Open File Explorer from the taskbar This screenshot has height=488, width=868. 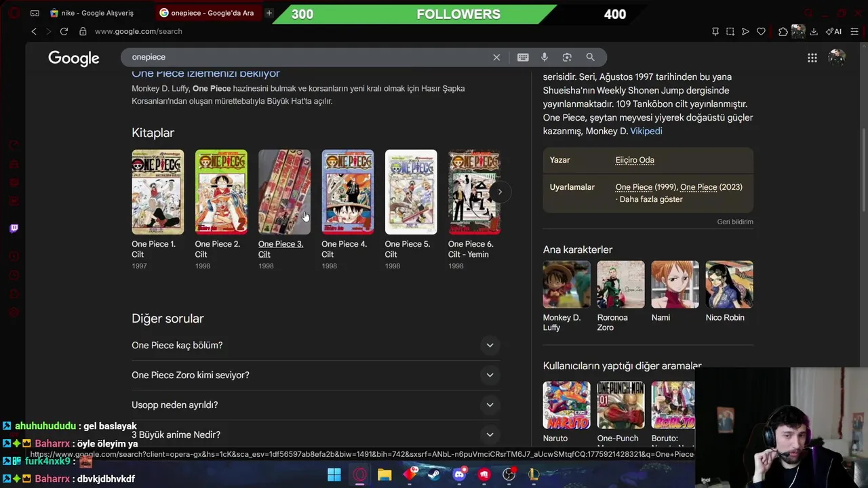click(x=384, y=475)
